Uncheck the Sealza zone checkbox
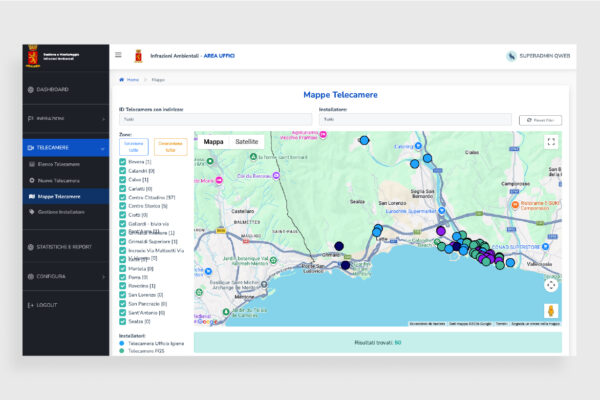 pyautogui.click(x=122, y=322)
